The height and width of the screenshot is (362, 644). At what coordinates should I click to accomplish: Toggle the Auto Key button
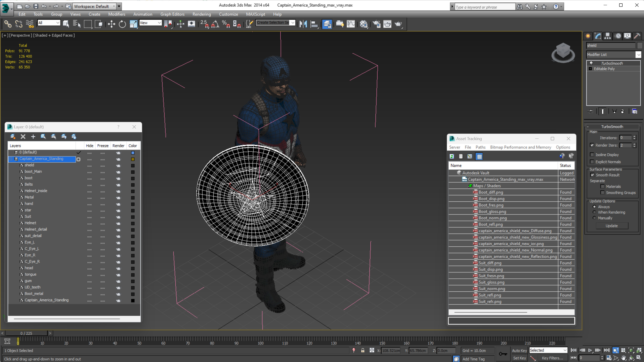pos(519,350)
